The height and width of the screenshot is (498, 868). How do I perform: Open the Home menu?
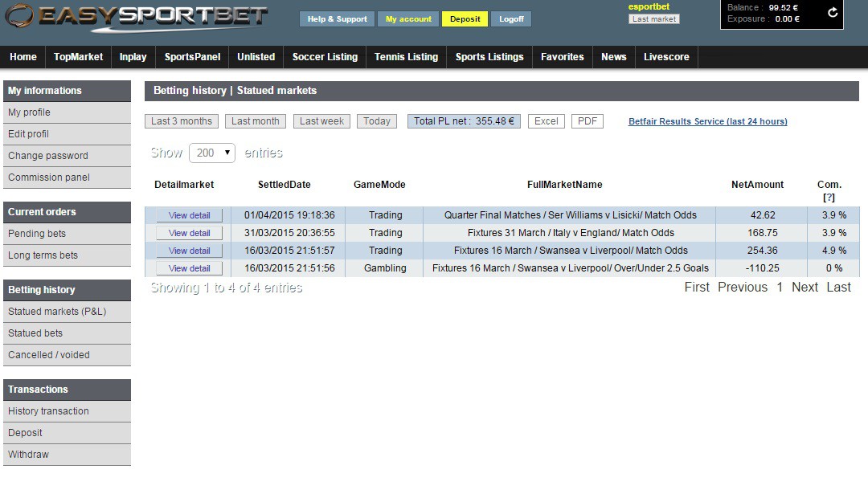(x=23, y=57)
